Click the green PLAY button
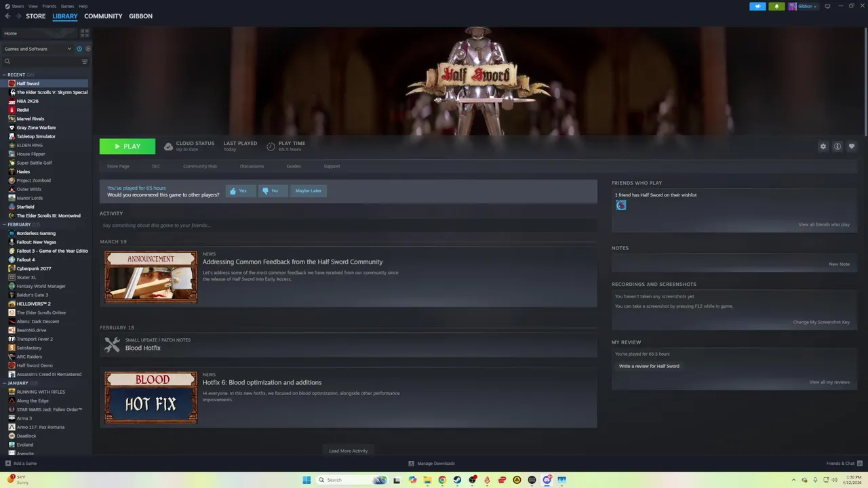868x488 pixels. pos(127,146)
